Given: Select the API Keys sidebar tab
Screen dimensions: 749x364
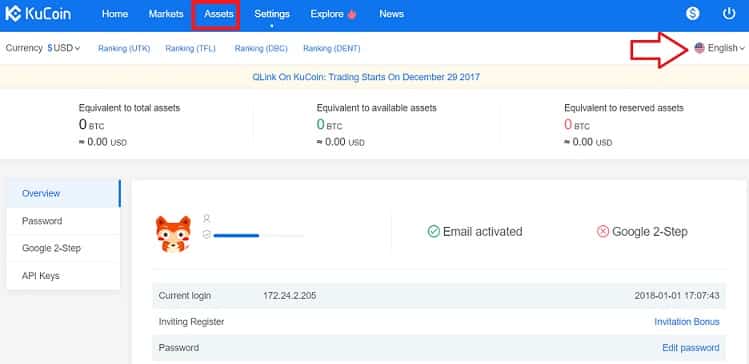Looking at the screenshot, I should point(64,276).
